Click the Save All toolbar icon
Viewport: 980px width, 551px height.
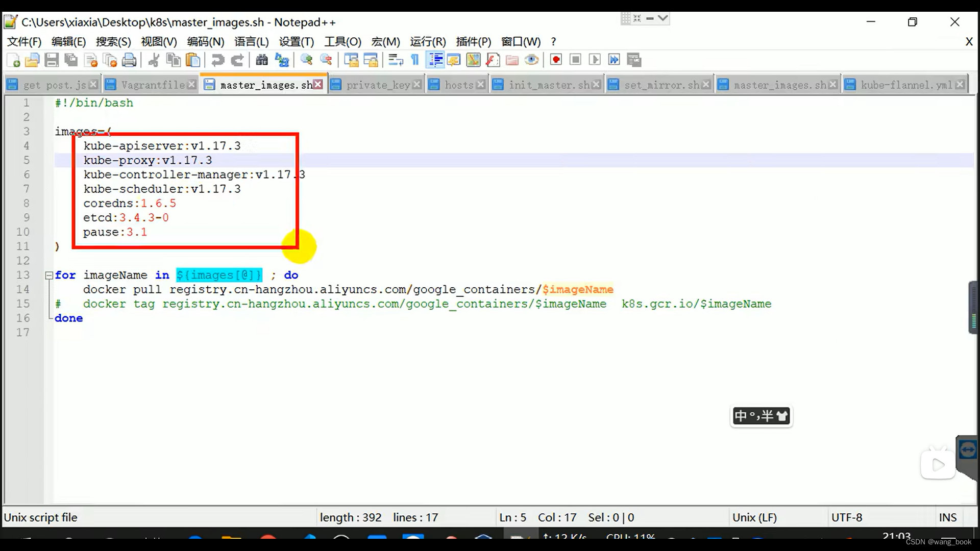click(71, 60)
